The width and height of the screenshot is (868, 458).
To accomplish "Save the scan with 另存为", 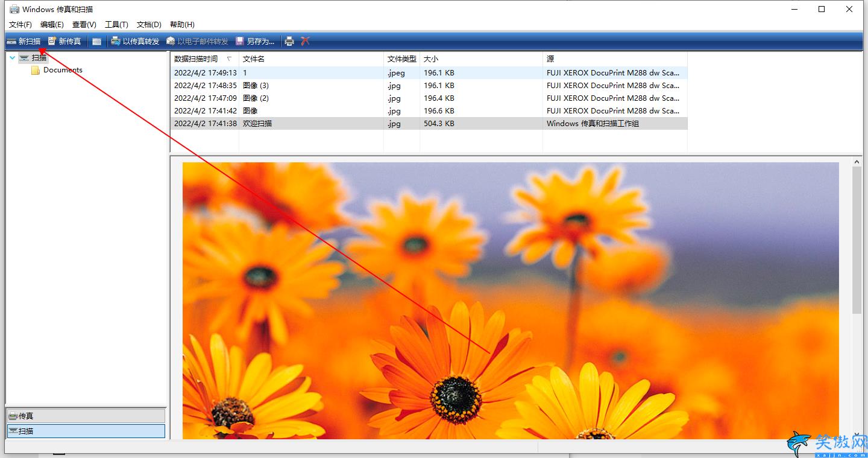I will (x=255, y=41).
